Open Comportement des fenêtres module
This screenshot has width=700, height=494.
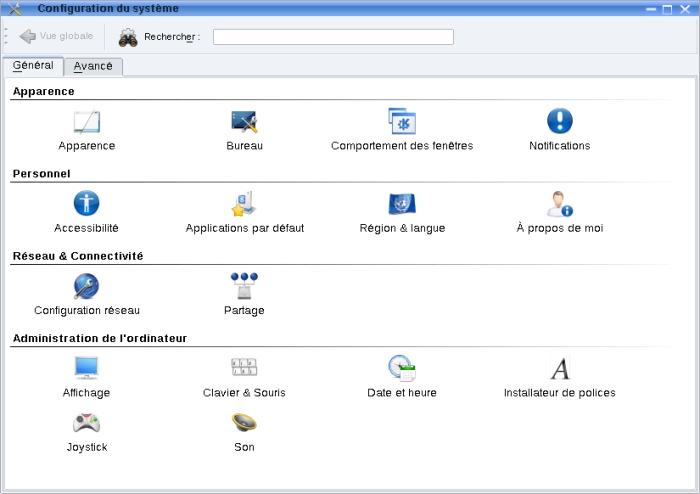click(x=402, y=122)
